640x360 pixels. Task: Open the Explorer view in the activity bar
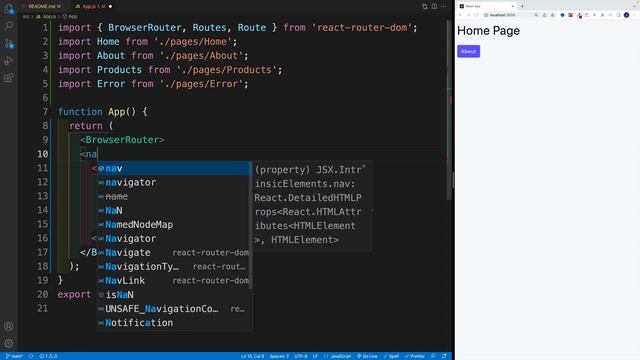tap(9, 9)
